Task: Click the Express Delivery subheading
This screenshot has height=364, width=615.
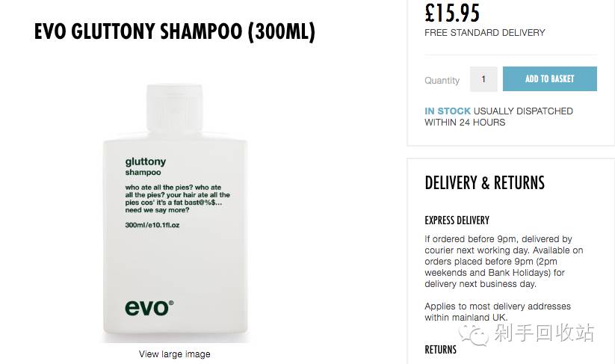Action: [457, 220]
